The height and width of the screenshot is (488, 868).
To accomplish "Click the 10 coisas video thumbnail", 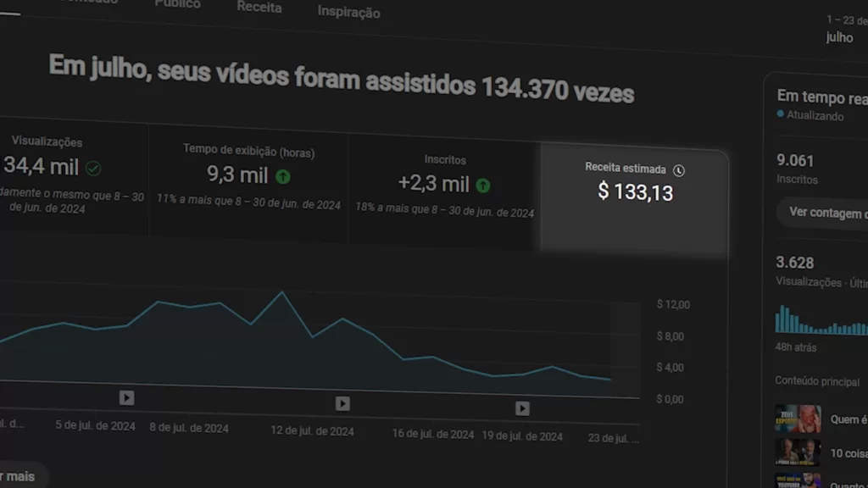I will (x=798, y=452).
